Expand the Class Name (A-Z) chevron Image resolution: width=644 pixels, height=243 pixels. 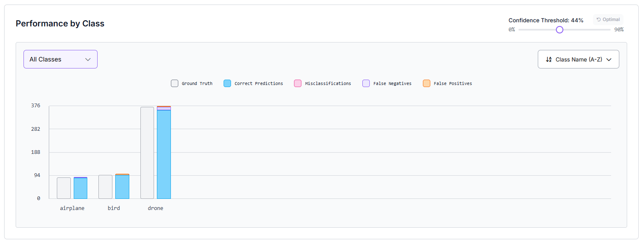609,59
